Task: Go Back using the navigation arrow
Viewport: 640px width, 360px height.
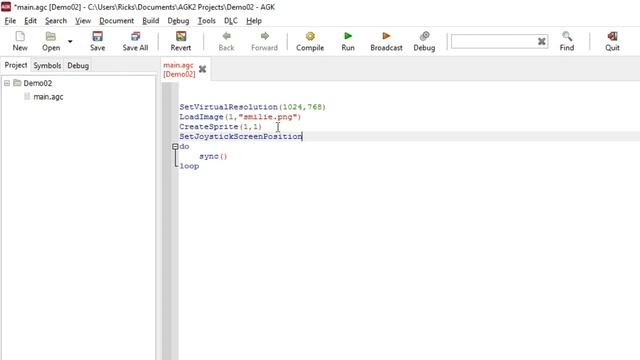Action: 226,41
